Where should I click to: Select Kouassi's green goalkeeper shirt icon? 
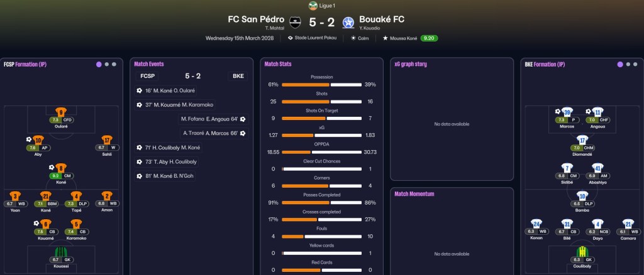[x=61, y=251]
